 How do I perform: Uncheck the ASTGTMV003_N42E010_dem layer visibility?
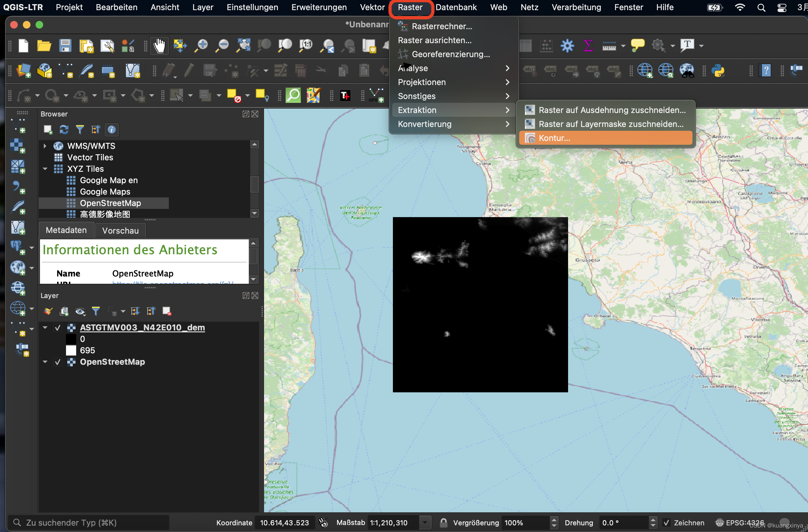point(58,328)
